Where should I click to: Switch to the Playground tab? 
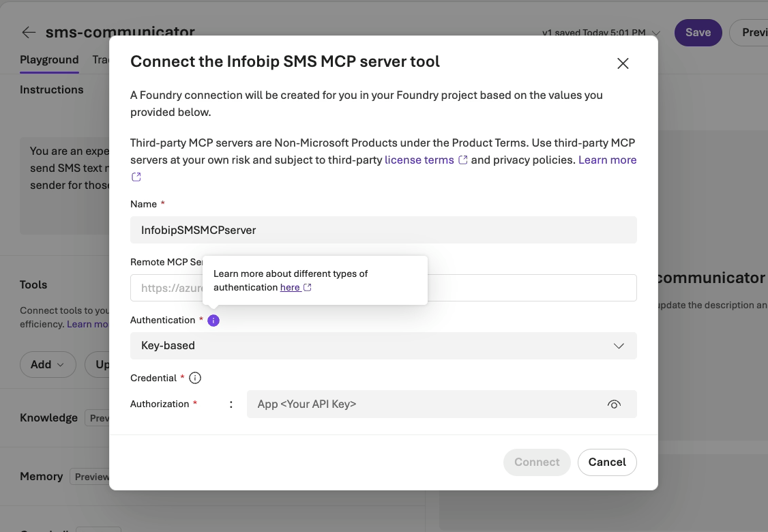pos(49,60)
